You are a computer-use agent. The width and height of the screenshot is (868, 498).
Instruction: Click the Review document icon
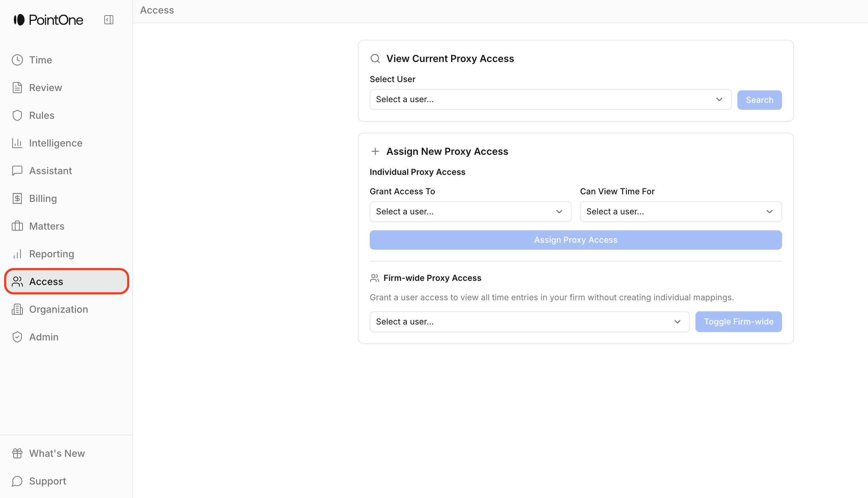(x=17, y=88)
